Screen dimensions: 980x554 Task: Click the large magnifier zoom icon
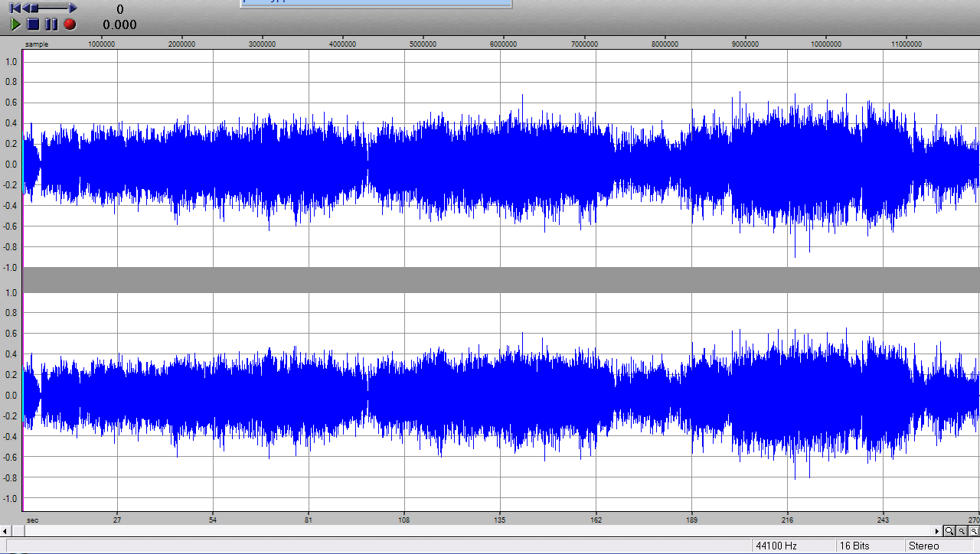[949, 530]
